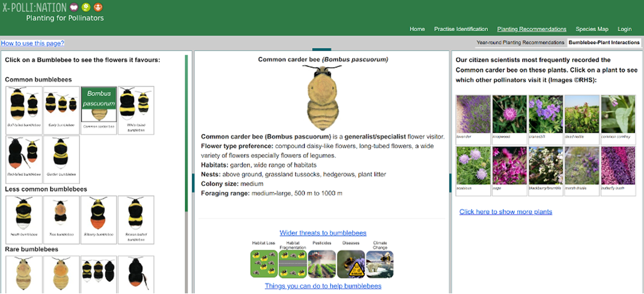Select the sage plant thumbnail

[x=509, y=170]
